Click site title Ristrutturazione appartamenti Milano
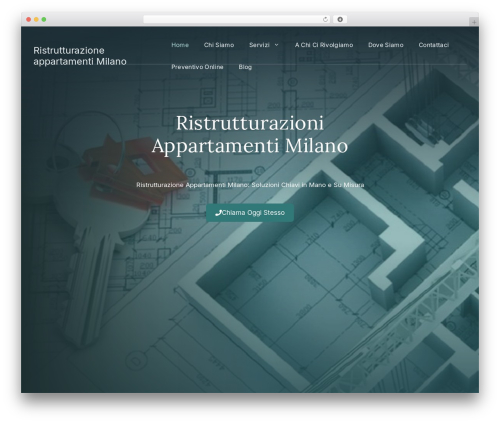Image resolution: width=500 pixels, height=423 pixels. tap(80, 56)
